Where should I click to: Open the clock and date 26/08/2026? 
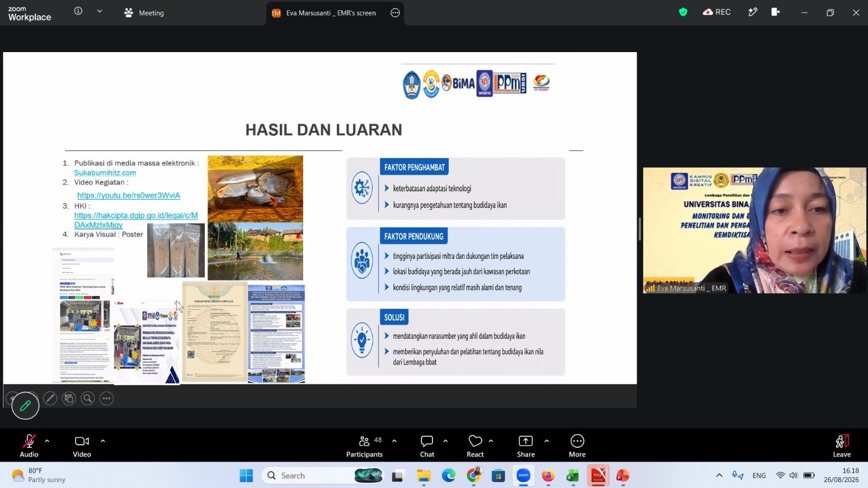pos(841,475)
